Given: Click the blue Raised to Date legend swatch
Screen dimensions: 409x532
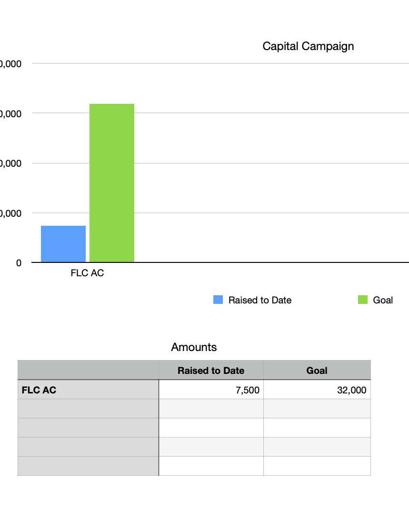Looking at the screenshot, I should (x=218, y=300).
